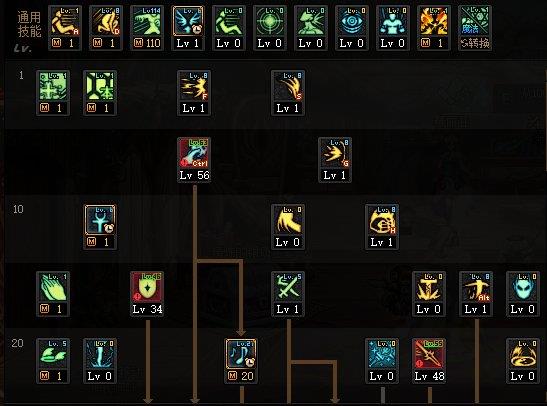Select the yellow punch skill marked F
This screenshot has height=406, width=547.
(194, 86)
